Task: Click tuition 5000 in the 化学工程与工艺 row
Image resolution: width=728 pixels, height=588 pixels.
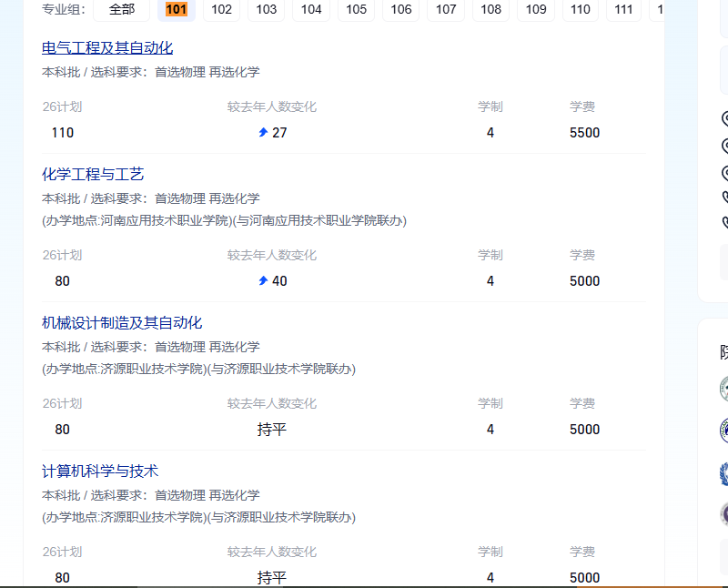Action: (584, 281)
